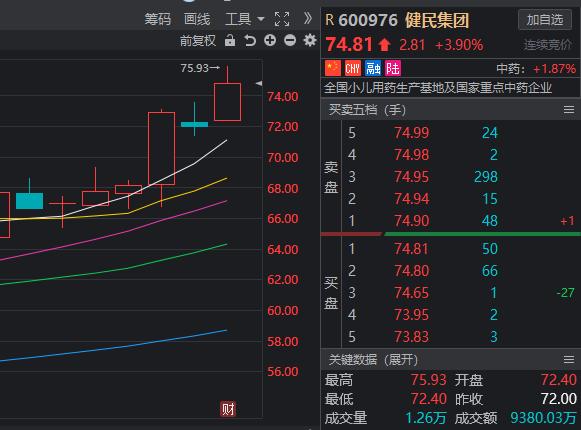This screenshot has width=581, height=430.
Task: Open the 买卖五档 panel menu icon
Action: tap(569, 109)
